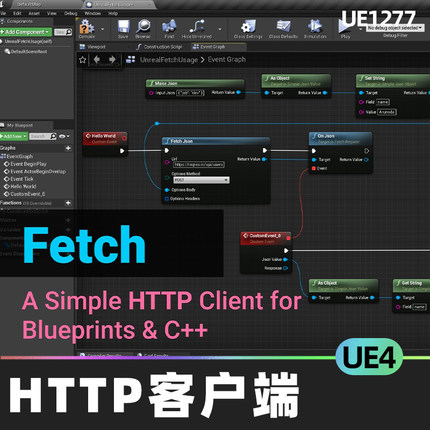Switch to the Viewport tab
This screenshot has width=430, height=430.
pos(93,47)
